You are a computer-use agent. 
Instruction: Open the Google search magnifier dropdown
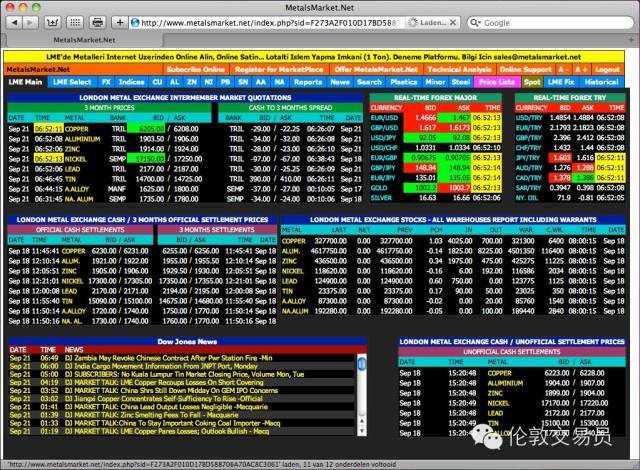[476, 23]
